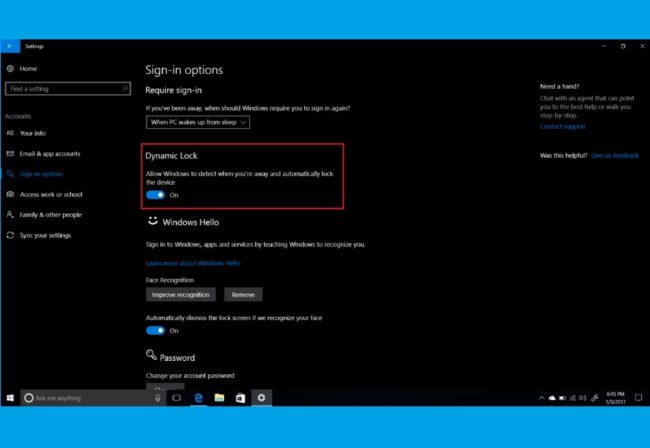Click the Family person icon
Viewport: 650px width, 448px height.
[10, 214]
